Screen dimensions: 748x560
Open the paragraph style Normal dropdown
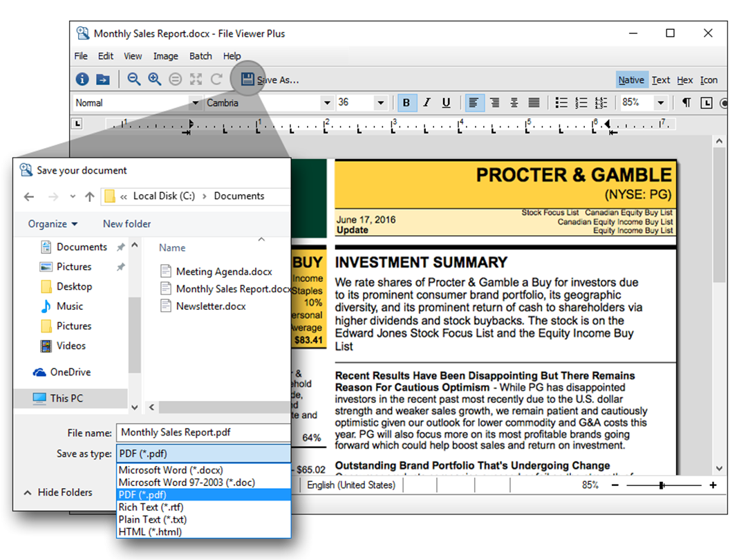pyautogui.click(x=195, y=102)
